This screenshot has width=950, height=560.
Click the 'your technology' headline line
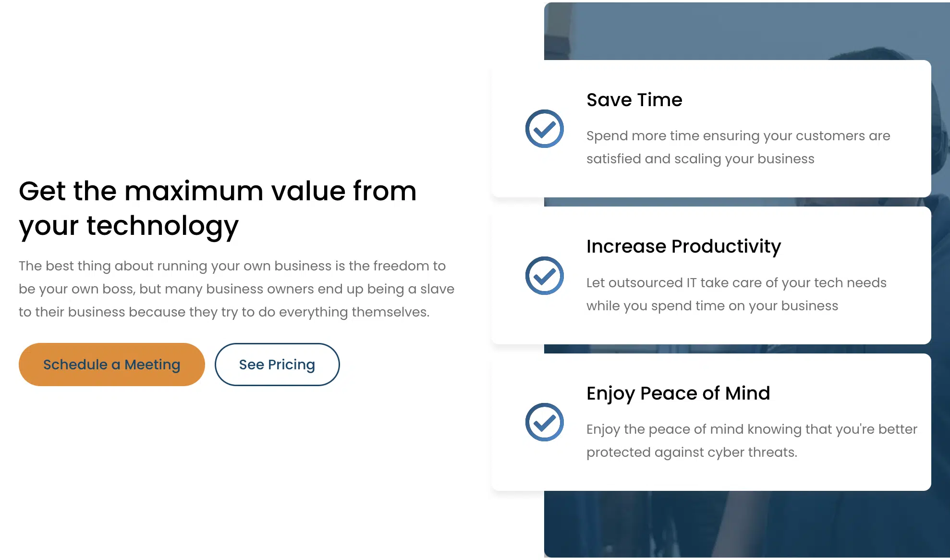click(x=129, y=226)
